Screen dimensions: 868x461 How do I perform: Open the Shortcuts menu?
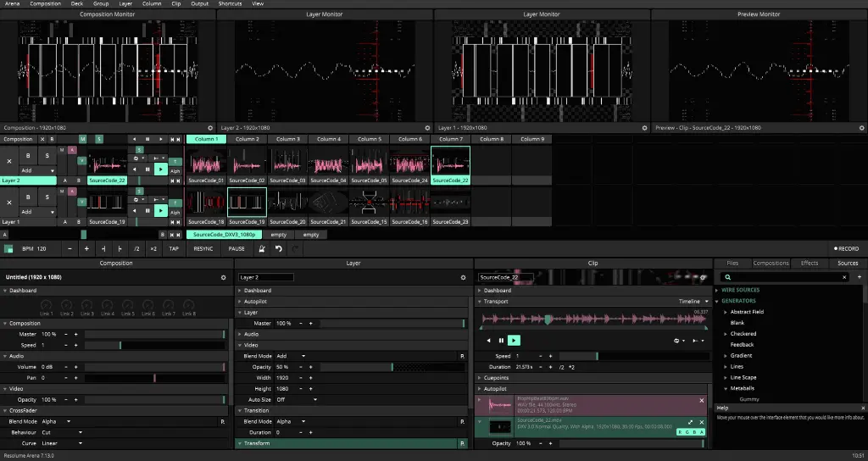pos(229,3)
